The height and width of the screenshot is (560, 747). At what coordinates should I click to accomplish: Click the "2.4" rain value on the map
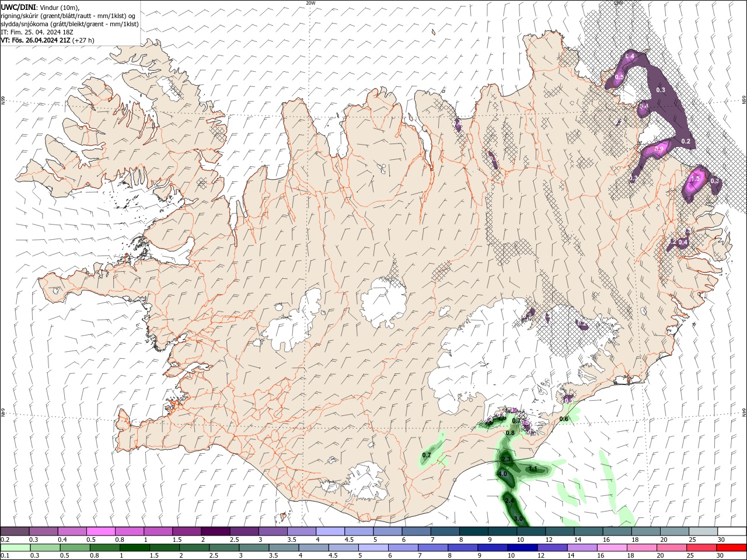pyautogui.click(x=509, y=501)
